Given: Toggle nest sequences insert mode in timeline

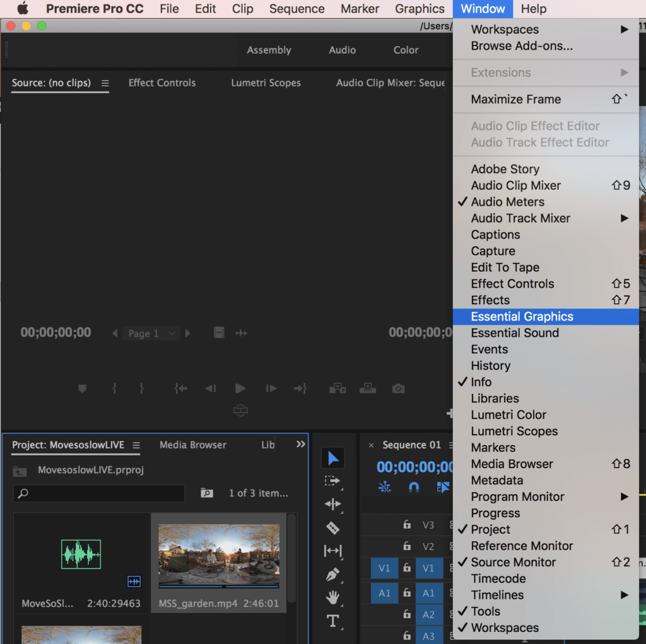Looking at the screenshot, I should [x=384, y=488].
